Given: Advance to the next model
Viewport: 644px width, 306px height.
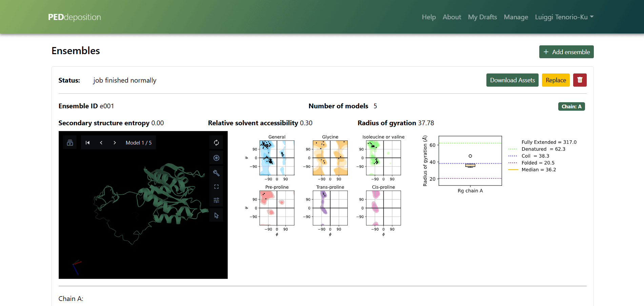Looking at the screenshot, I should pyautogui.click(x=115, y=143).
